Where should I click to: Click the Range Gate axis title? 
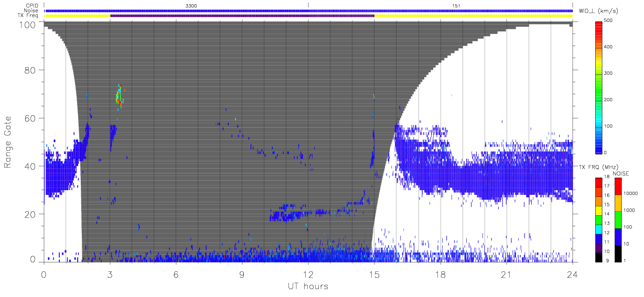pos(9,141)
